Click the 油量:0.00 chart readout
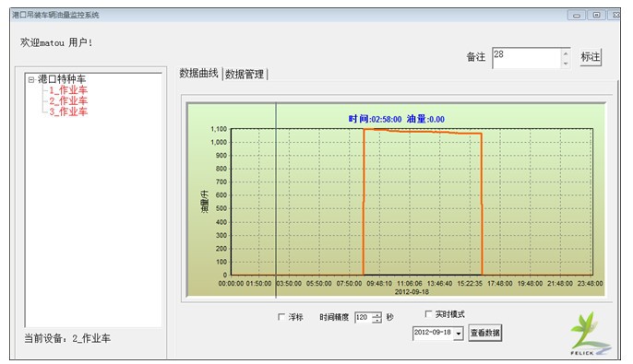Image resolution: width=633 pixels, height=364 pixels. click(425, 119)
